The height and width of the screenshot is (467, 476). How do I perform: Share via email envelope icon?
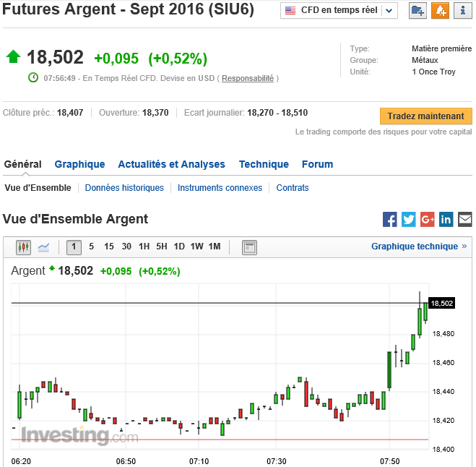pyautogui.click(x=464, y=219)
